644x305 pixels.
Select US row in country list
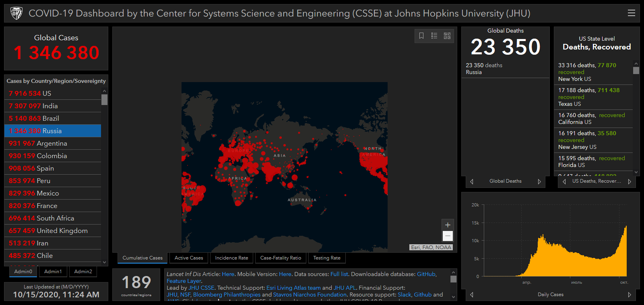coord(53,93)
